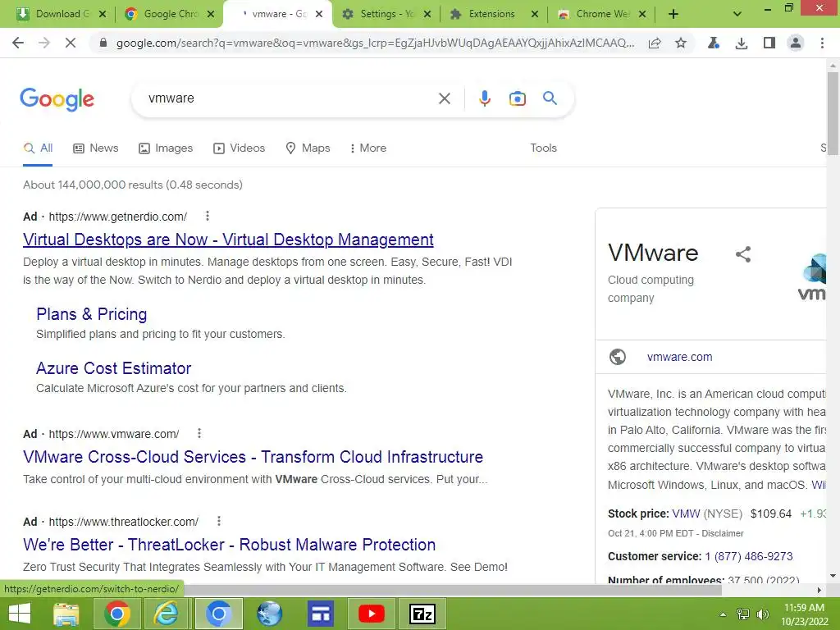Open the profile avatar menu
Screen dimensions: 840x630
796,43
